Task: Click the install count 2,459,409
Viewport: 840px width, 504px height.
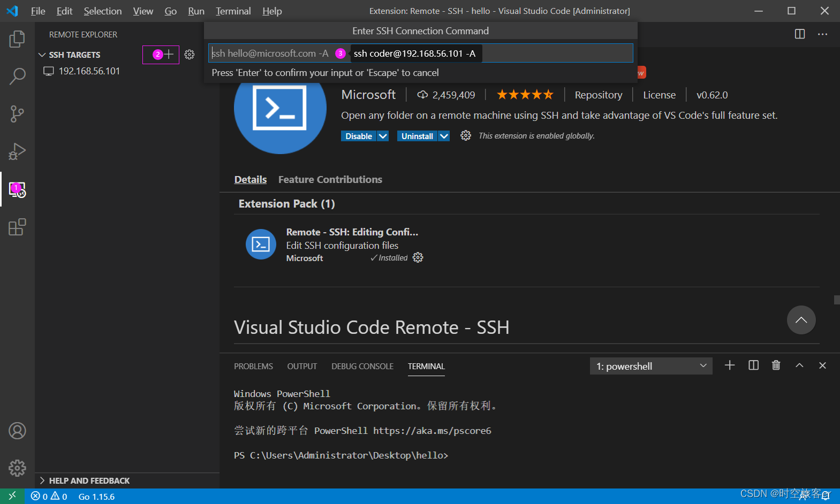Action: click(x=447, y=95)
